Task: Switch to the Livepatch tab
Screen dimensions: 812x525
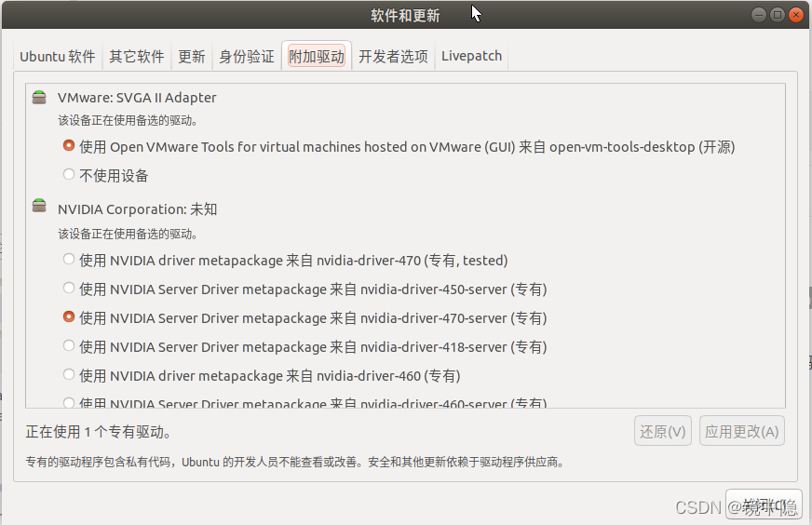Action: point(471,56)
